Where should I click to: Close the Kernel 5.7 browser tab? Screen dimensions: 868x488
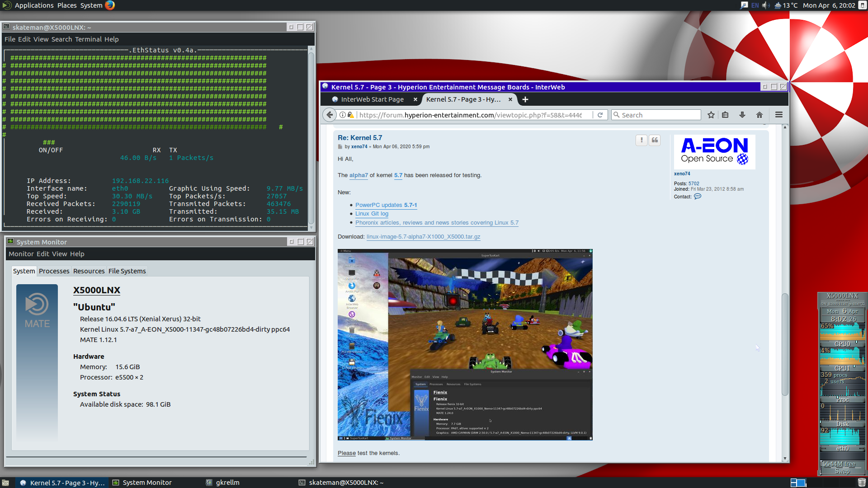[510, 99]
